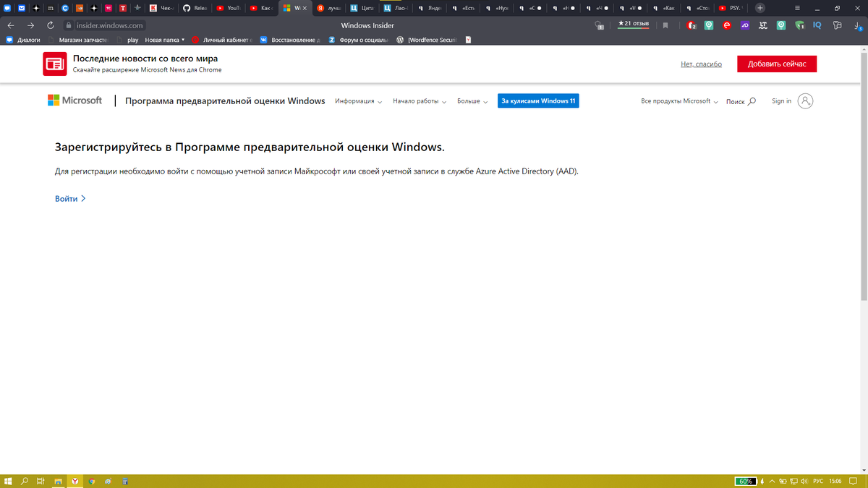Open the 'play' bookmark

pos(128,40)
